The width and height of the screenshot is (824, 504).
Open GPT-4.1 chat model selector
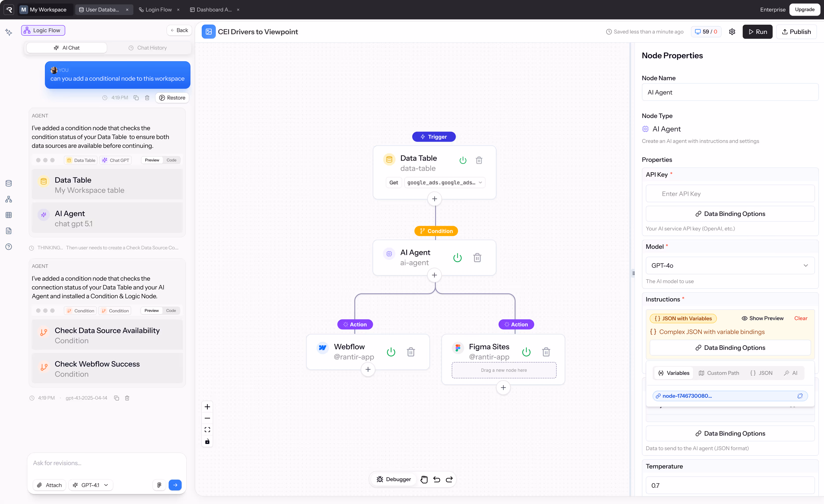91,485
